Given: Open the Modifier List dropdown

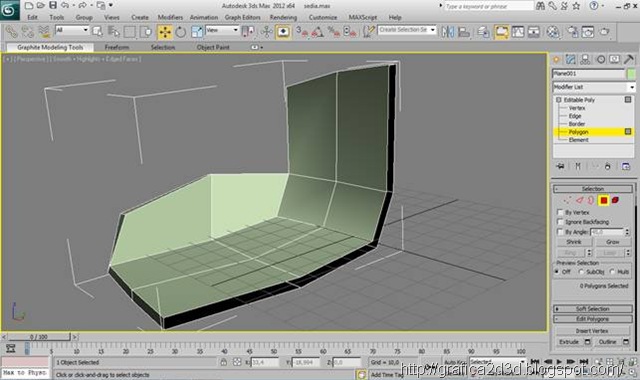Looking at the screenshot, I should [x=594, y=87].
